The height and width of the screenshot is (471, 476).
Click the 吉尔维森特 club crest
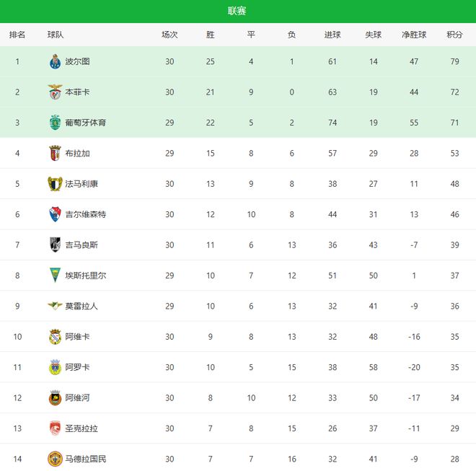(55, 214)
